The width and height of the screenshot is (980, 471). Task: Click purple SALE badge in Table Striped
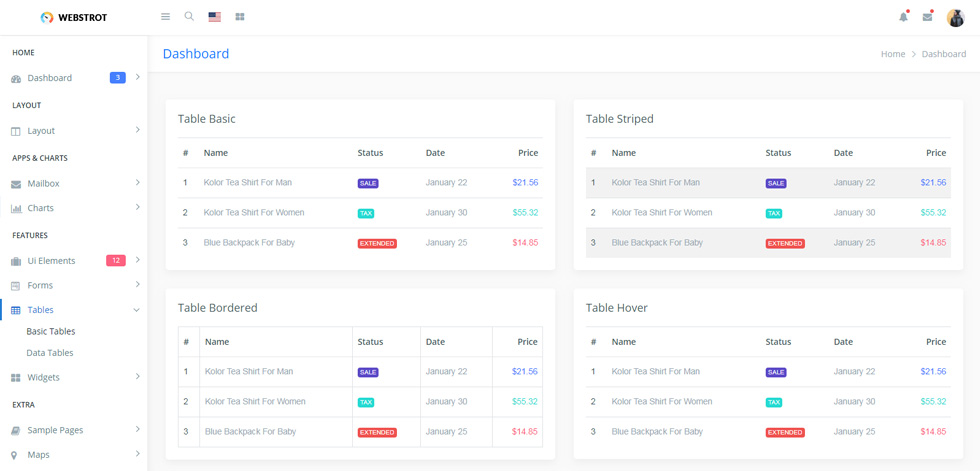776,184
